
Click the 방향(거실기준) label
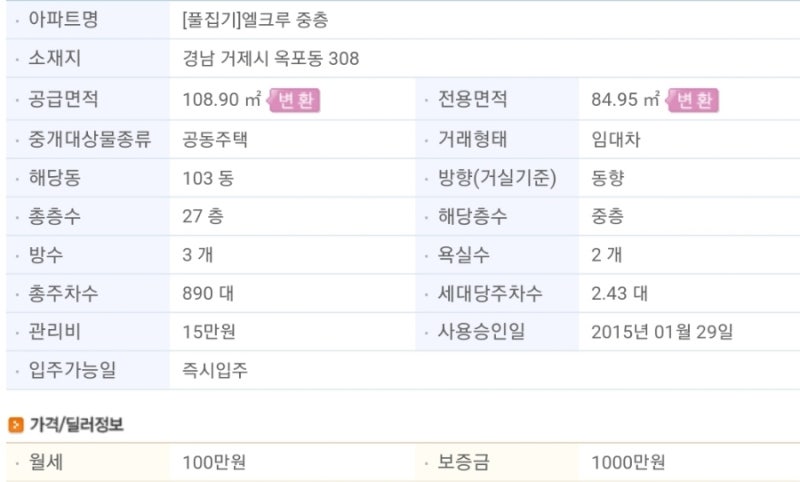pyautogui.click(x=497, y=178)
